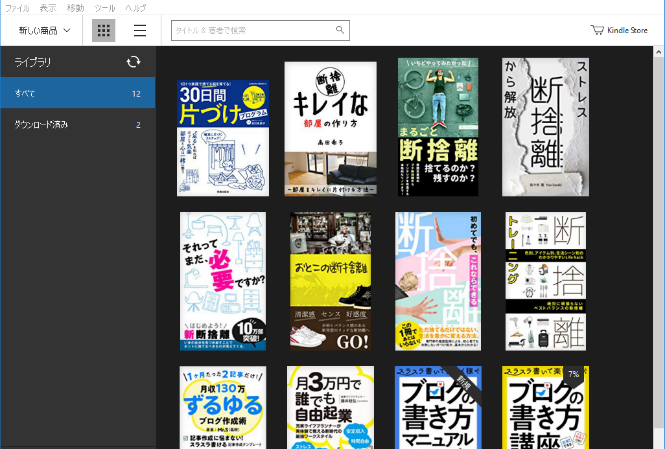Click the Kindle Store shopping cart icon
This screenshot has width=665, height=449.
[597, 30]
